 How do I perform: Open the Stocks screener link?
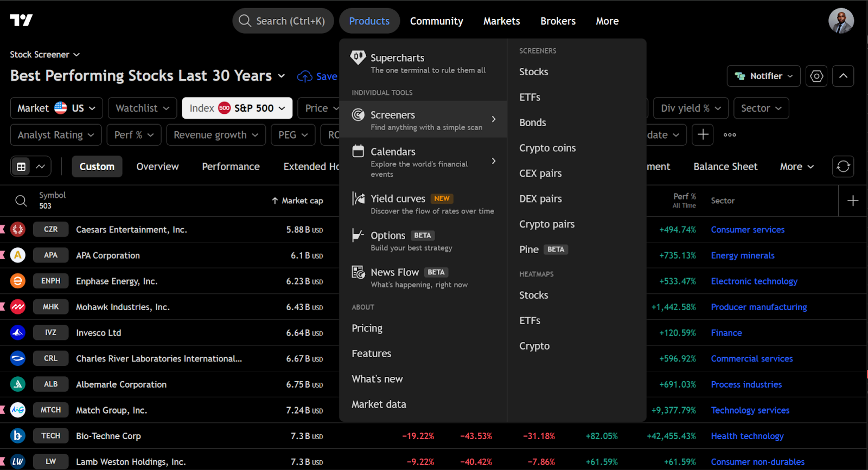(x=534, y=72)
